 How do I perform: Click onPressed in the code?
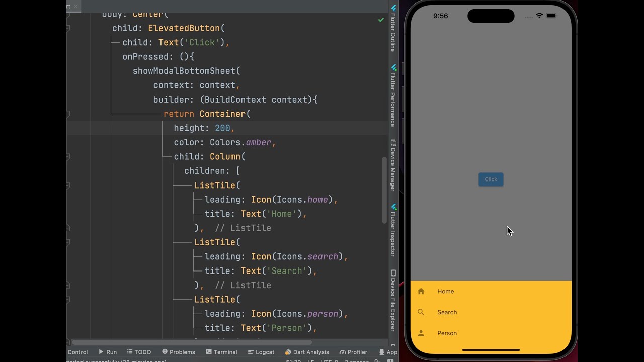[x=146, y=57]
